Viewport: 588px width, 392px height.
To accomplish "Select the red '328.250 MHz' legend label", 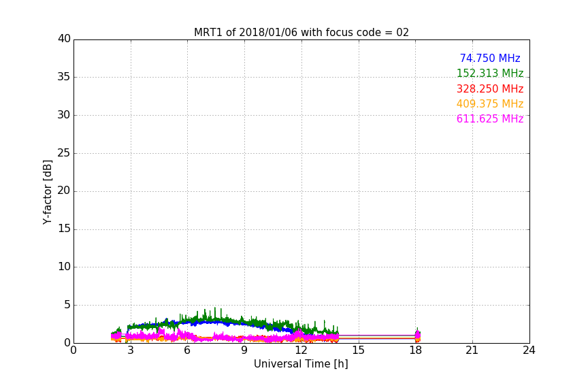I will point(490,89).
